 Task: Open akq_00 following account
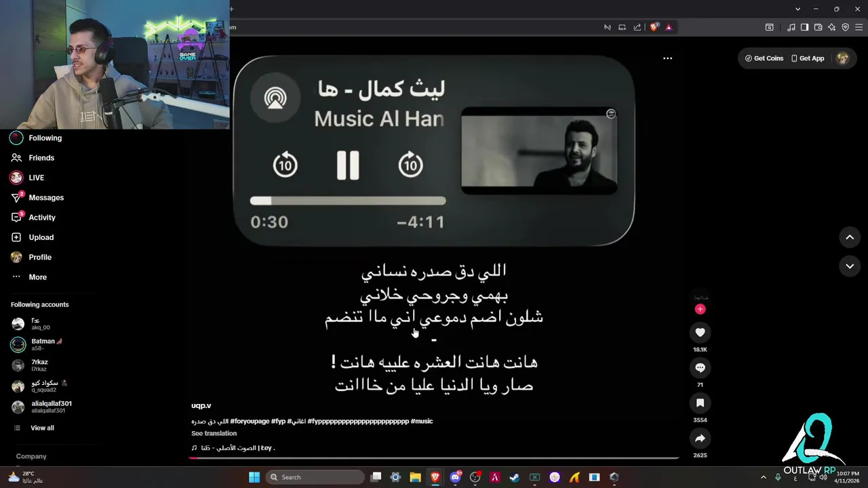(x=31, y=323)
